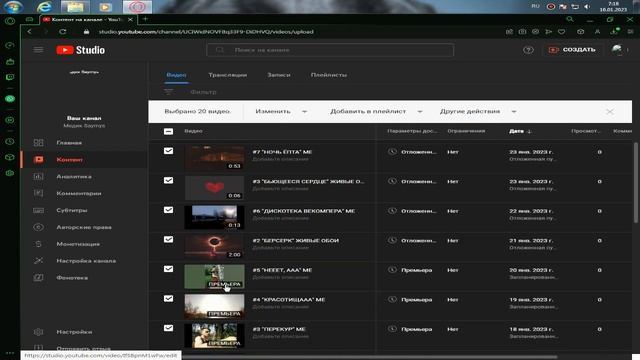Open the help question mark icon
This screenshot has width=640, height=360.
point(528,50)
